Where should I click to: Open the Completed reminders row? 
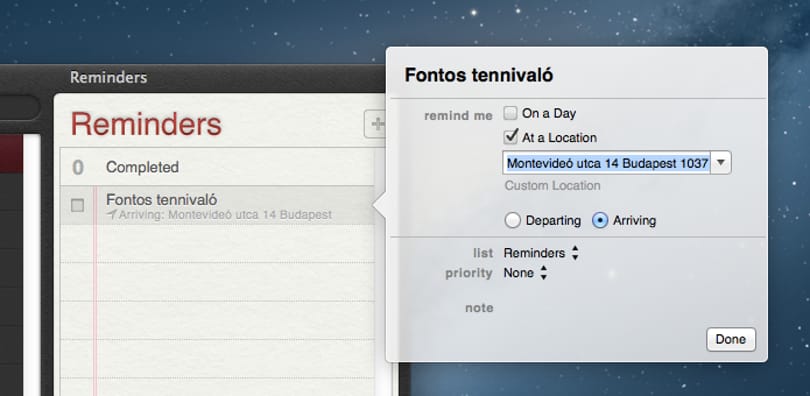[x=217, y=167]
